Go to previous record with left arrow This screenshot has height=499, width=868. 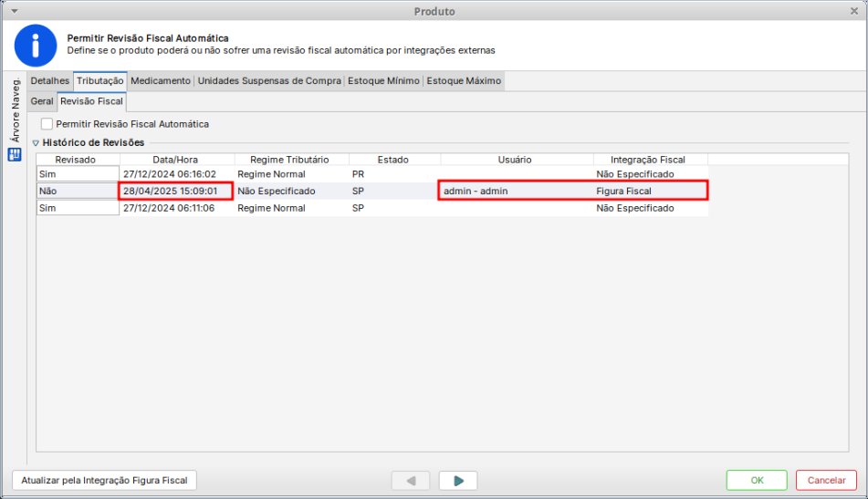tap(411, 480)
